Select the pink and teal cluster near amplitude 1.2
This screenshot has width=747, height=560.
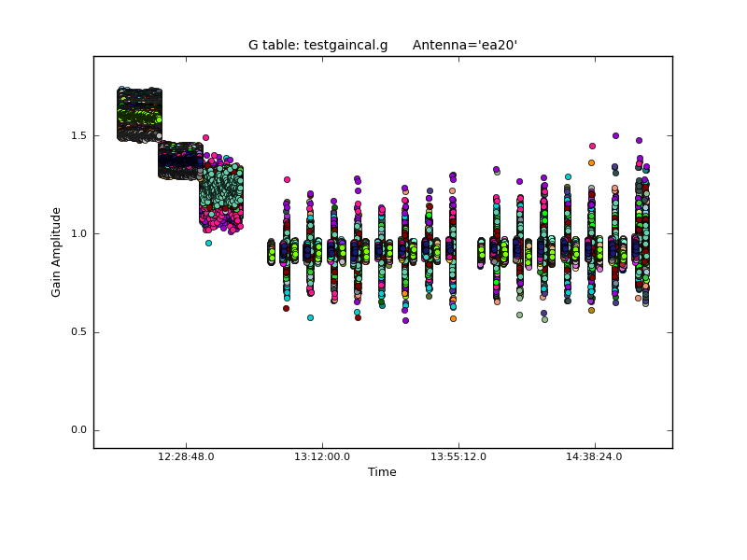221,196
